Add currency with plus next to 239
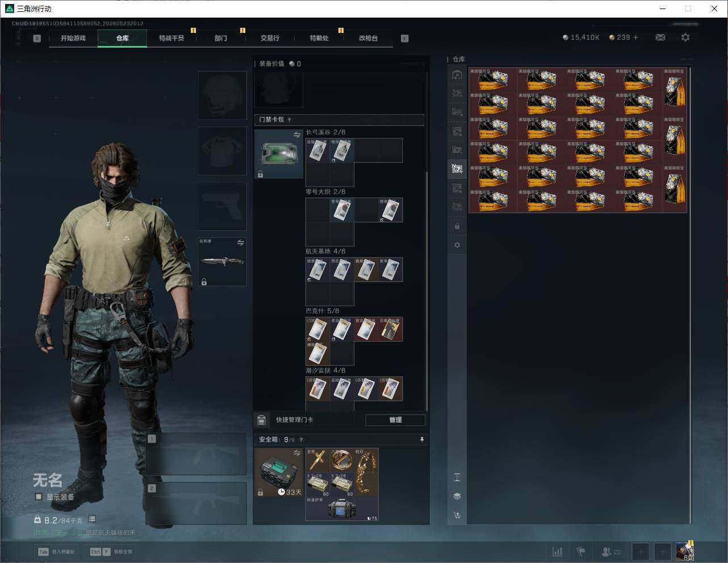Image resolution: width=728 pixels, height=563 pixels. coord(636,37)
